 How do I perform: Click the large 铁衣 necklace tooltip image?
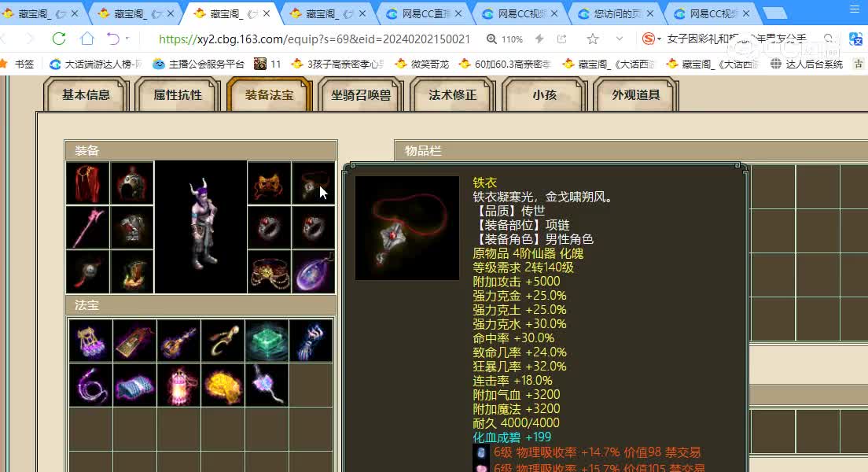pyautogui.click(x=407, y=227)
